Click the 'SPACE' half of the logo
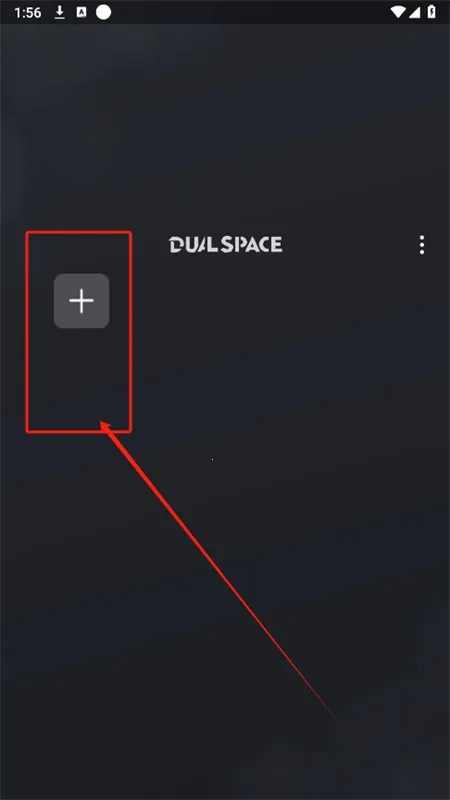The width and height of the screenshot is (450, 800). point(252,245)
